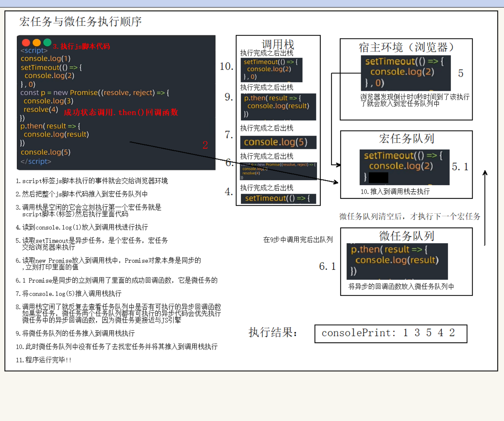Click red note 成功状态调用.then()回调函数
The width and height of the screenshot is (504, 421).
click(x=121, y=112)
